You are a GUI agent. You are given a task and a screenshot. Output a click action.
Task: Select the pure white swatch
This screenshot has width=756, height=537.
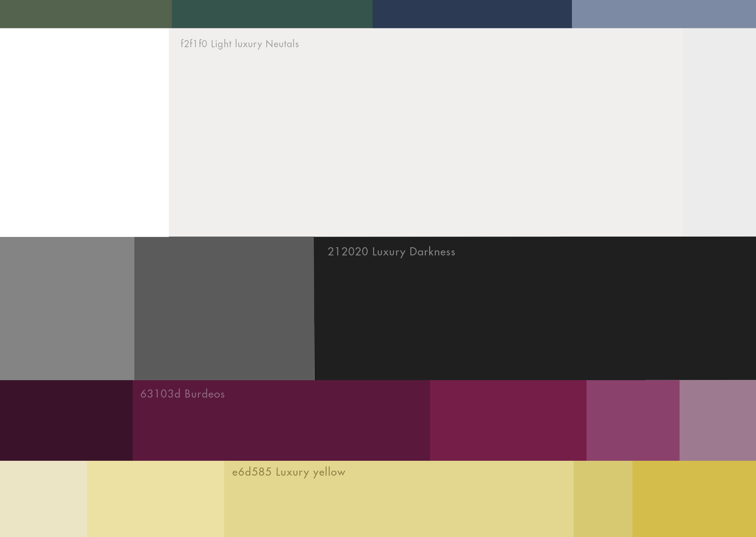[x=84, y=132]
